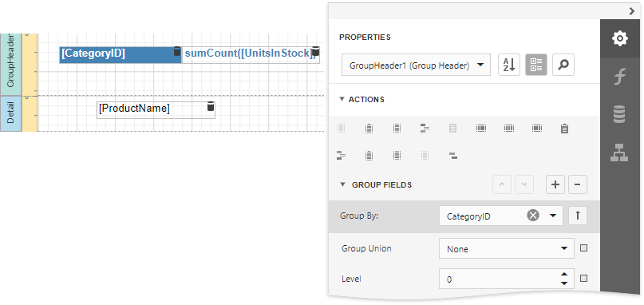This screenshot has height=305, width=644.
Task: Insert a Vertical Detail band
Action: (x=509, y=129)
